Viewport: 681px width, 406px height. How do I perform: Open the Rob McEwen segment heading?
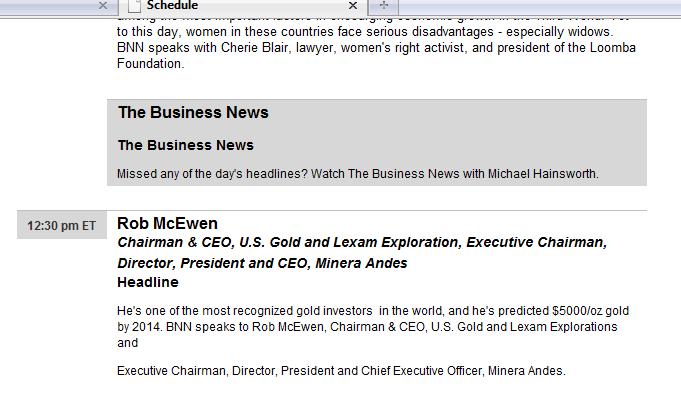167,223
